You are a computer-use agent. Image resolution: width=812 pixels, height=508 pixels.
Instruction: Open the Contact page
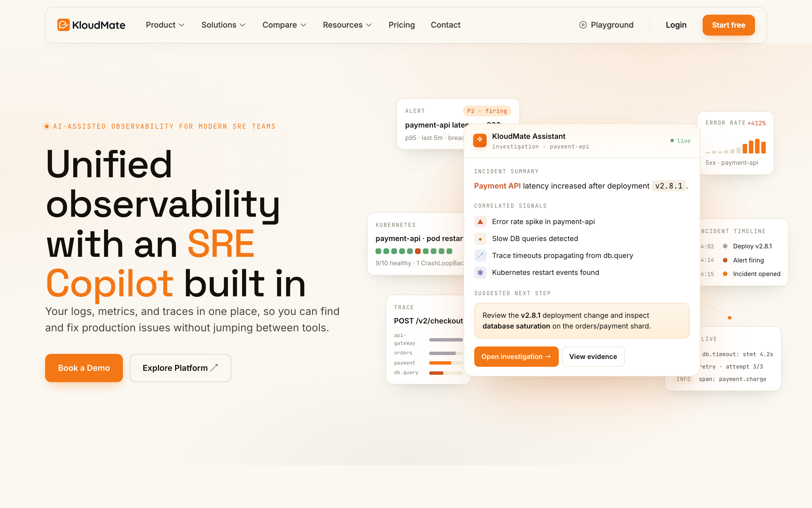click(x=445, y=25)
